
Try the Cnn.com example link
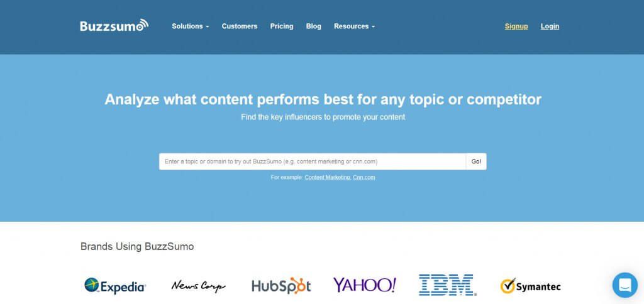click(364, 178)
